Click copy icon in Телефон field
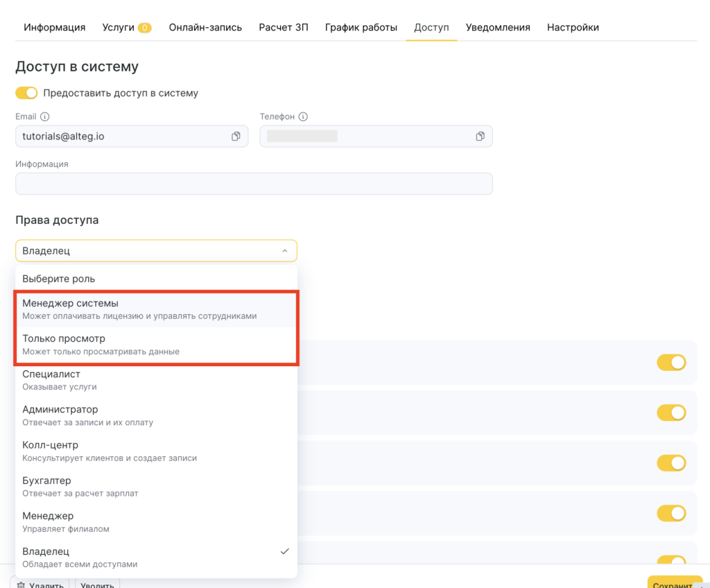 point(480,137)
